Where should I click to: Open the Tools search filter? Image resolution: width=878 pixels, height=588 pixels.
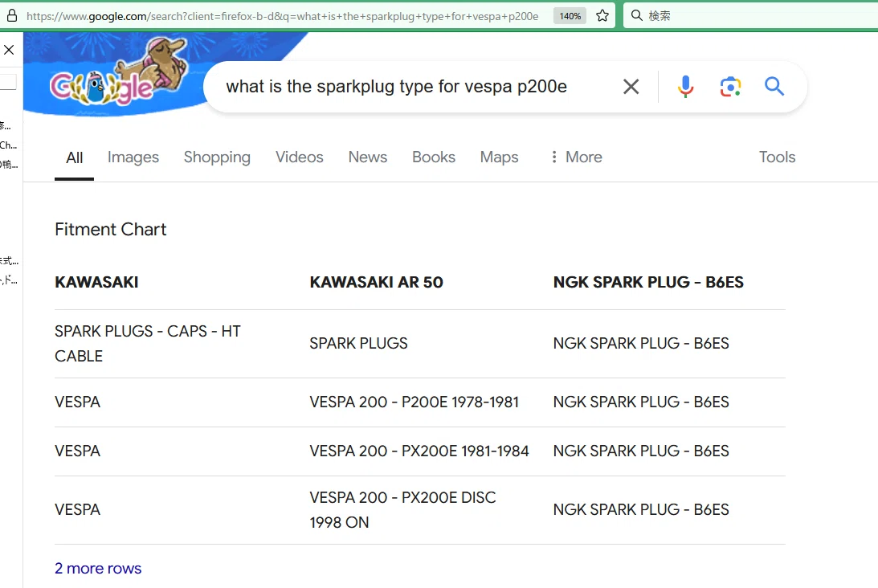pos(778,157)
